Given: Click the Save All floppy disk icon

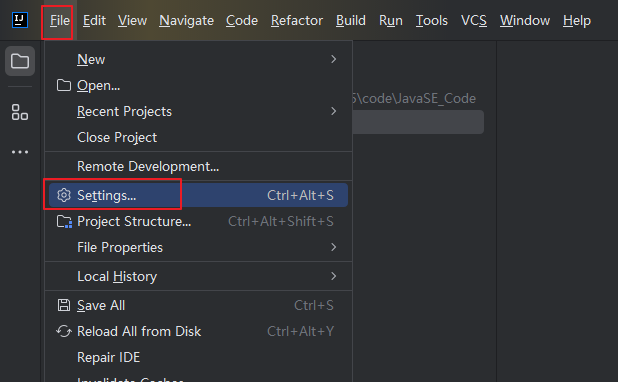Looking at the screenshot, I should click(63, 305).
